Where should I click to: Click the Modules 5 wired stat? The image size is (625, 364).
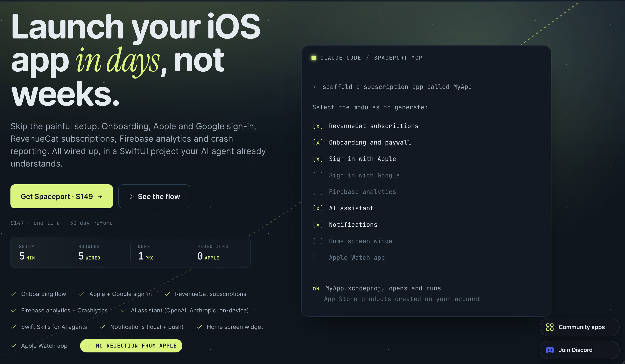click(x=89, y=252)
